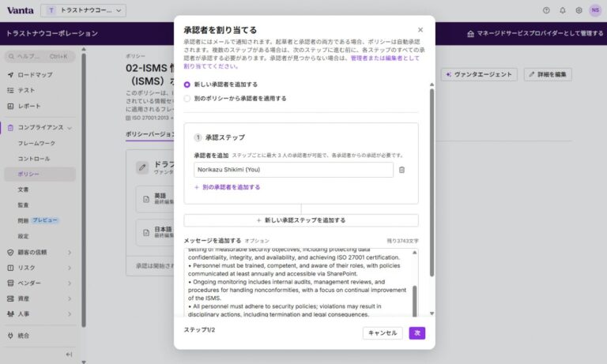Open 文書 in the sidebar
This screenshot has height=364, width=607.
pos(23,190)
